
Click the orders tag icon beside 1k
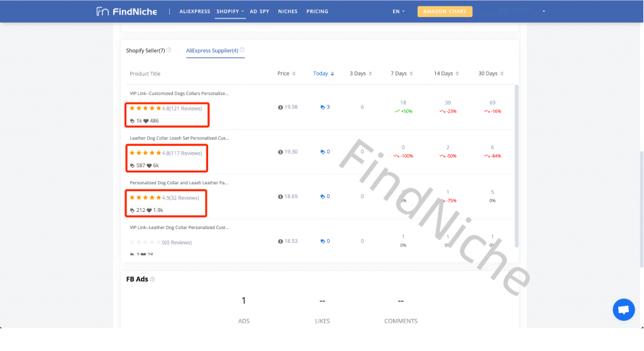(x=132, y=121)
